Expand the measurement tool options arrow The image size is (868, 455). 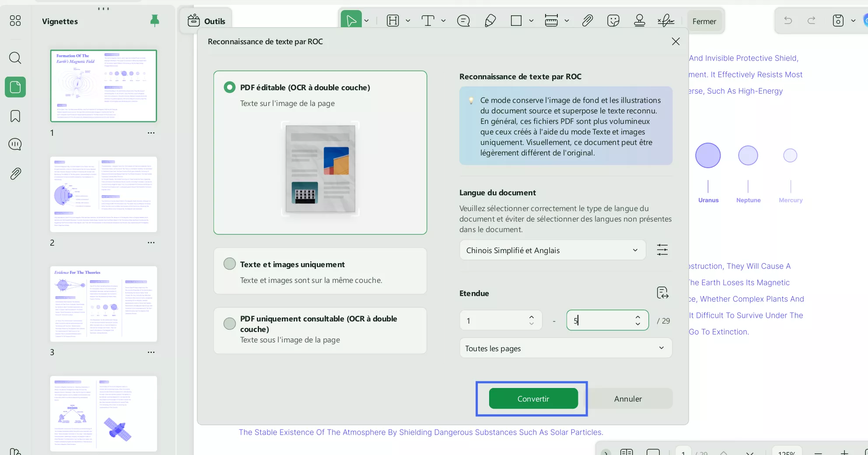pos(567,21)
